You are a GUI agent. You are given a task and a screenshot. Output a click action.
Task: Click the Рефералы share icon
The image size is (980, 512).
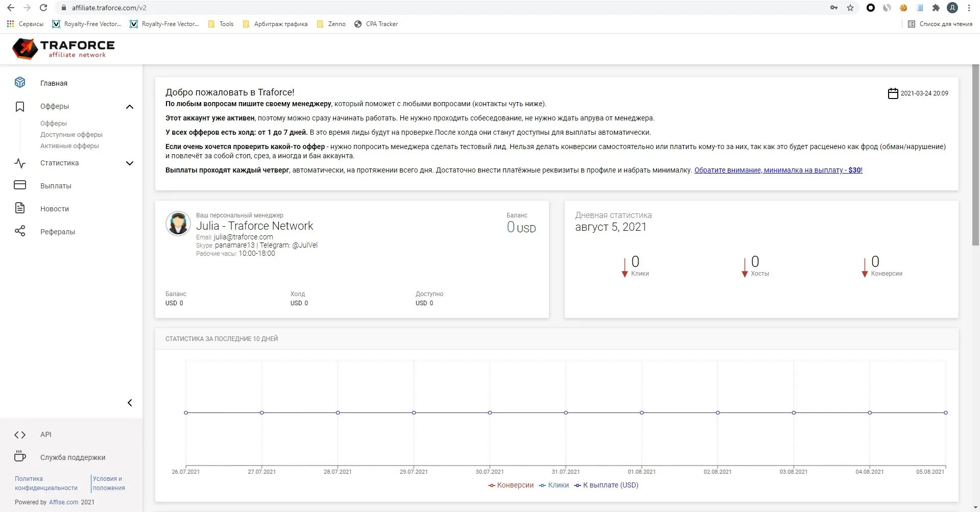coord(20,231)
